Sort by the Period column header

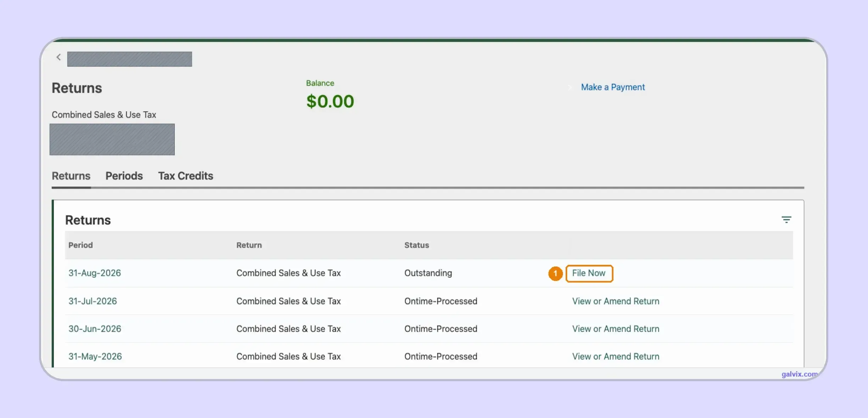[x=80, y=245]
